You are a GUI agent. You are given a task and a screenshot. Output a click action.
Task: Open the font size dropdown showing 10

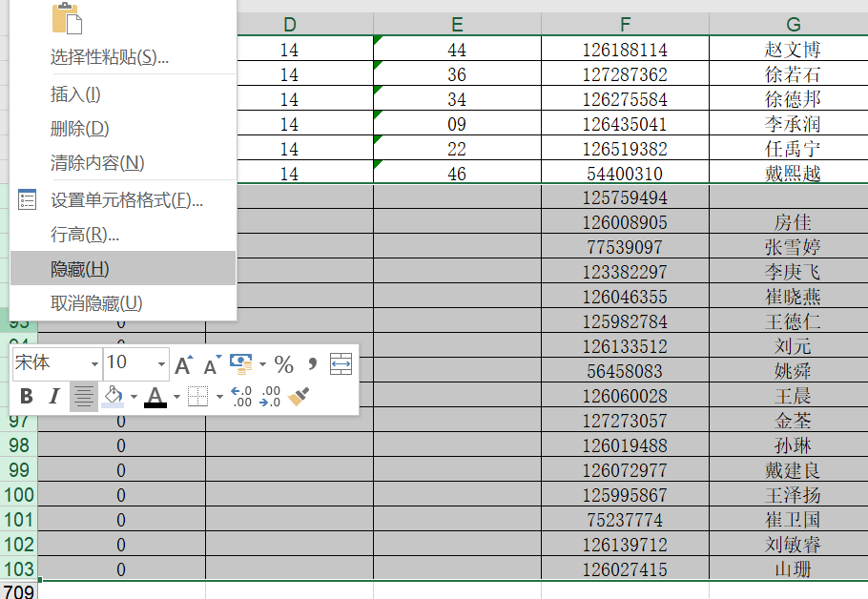point(161,364)
